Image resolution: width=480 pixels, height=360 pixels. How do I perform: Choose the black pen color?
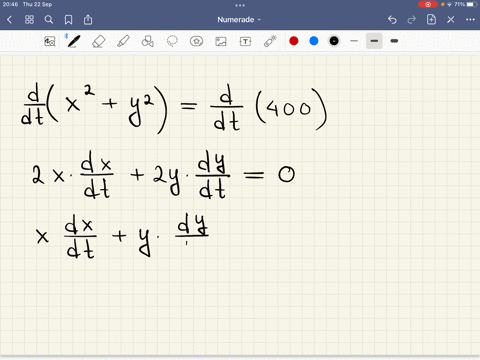[x=334, y=41]
